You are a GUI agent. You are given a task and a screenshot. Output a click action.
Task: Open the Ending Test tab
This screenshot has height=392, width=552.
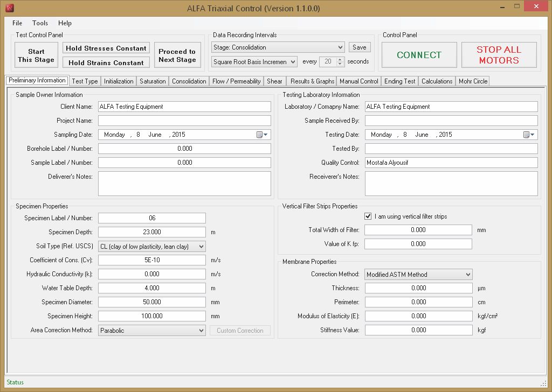click(399, 81)
